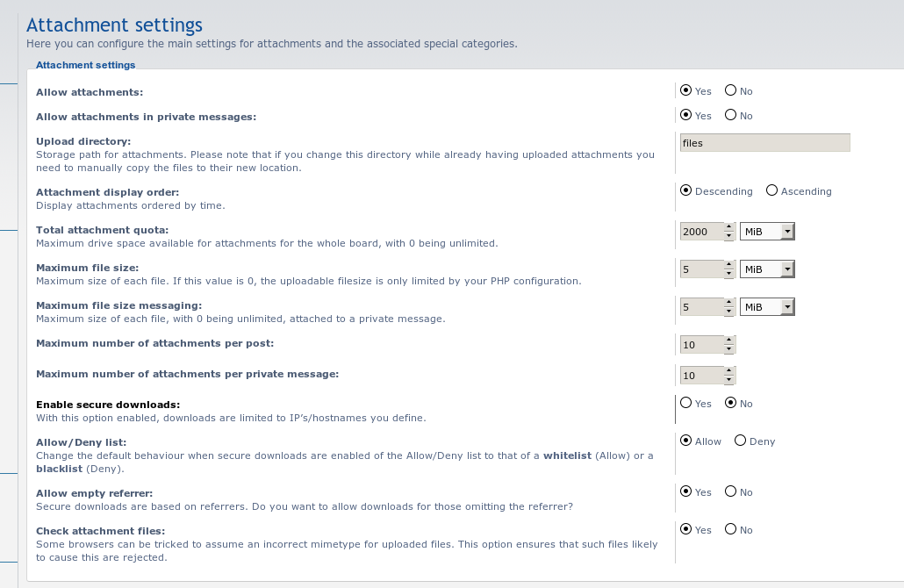Set Allow/Deny list to Deny
This screenshot has height=588, width=904.
click(x=740, y=441)
